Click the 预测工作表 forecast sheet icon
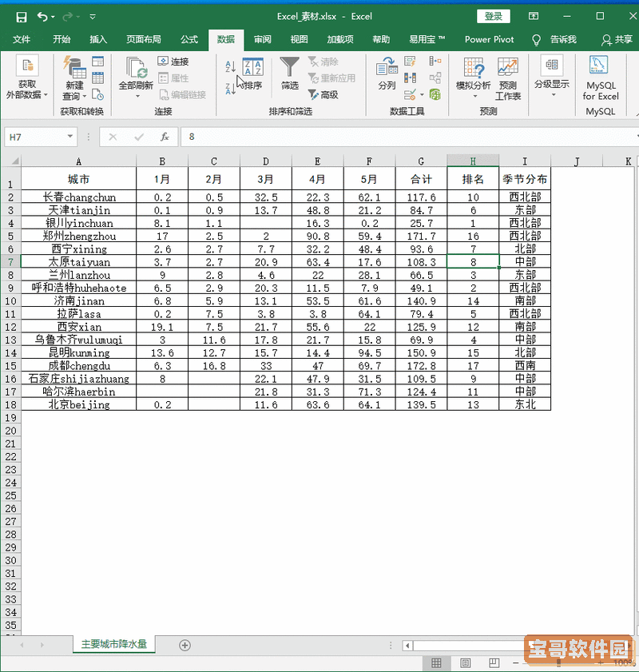 [x=508, y=78]
